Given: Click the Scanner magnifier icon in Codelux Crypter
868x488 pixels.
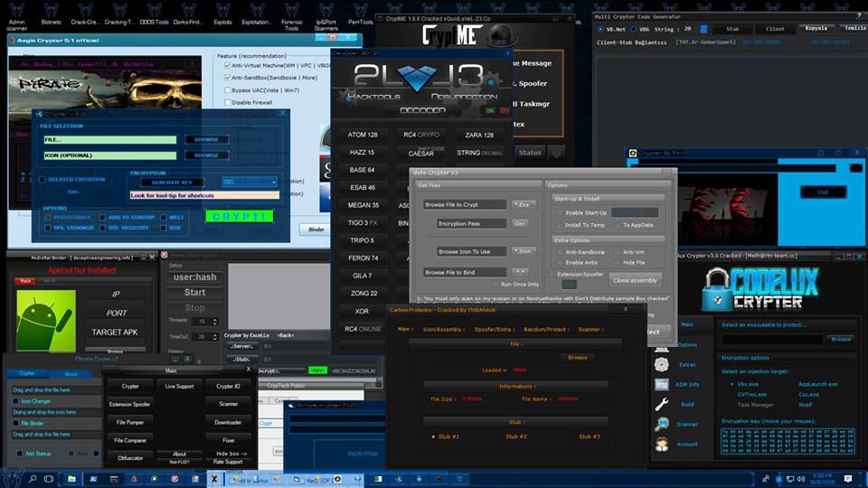Looking at the screenshot, I should [x=662, y=425].
